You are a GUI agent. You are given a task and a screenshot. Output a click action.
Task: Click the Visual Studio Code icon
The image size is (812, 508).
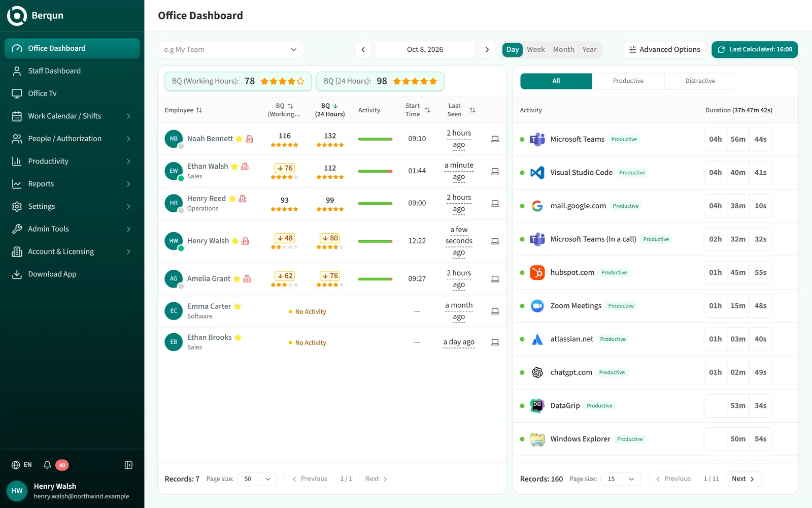point(537,172)
